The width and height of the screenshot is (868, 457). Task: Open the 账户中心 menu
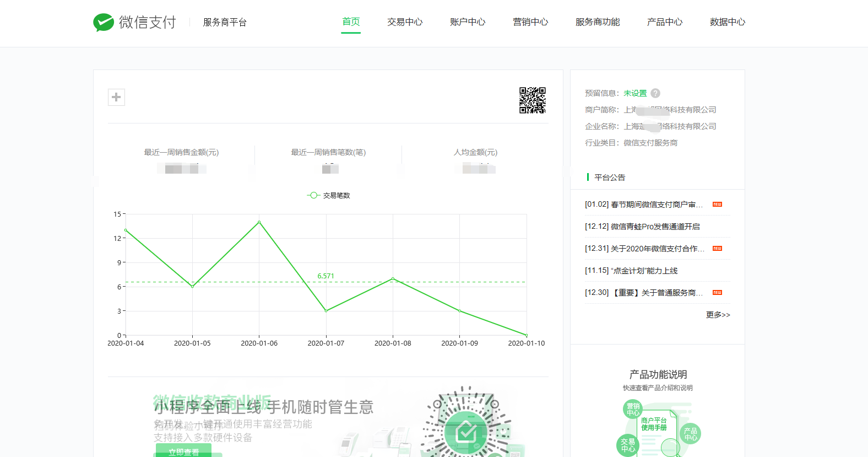click(468, 22)
